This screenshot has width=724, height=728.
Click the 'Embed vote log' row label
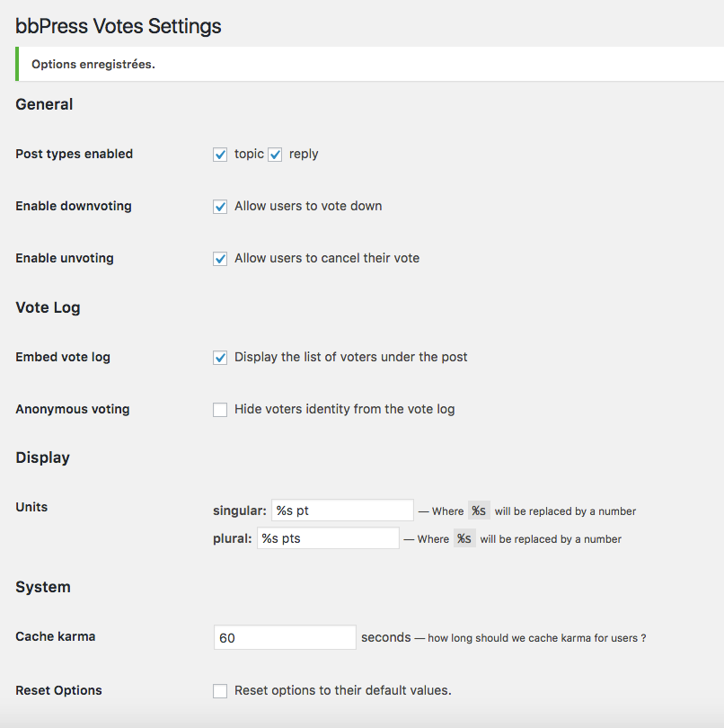(63, 357)
